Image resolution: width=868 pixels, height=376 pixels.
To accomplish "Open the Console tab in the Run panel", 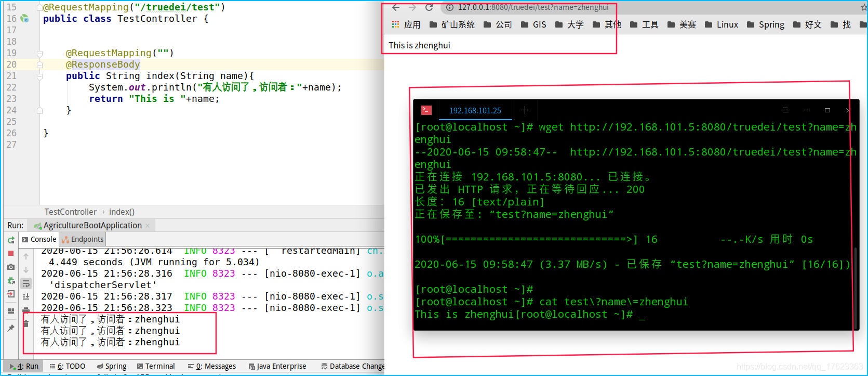I will pyautogui.click(x=39, y=239).
